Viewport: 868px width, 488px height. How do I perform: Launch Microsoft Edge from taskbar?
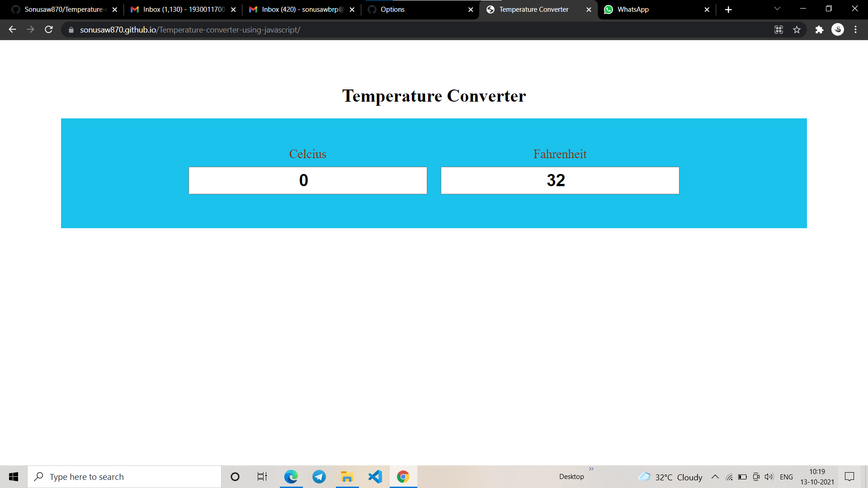291,477
